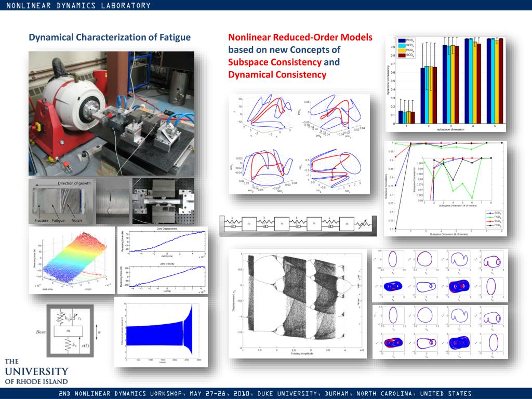Click the dark blue legend swatch in bar chart
The width and height of the screenshot is (532, 399).
[402, 41]
